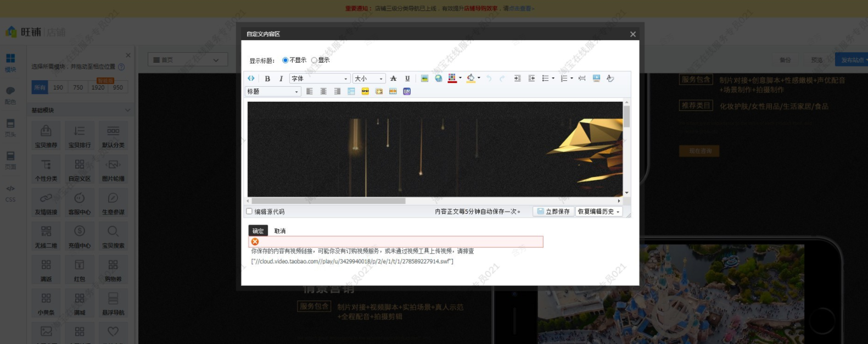This screenshot has width=868, height=344.
Task: Increase indent in editor
Action: click(x=517, y=79)
